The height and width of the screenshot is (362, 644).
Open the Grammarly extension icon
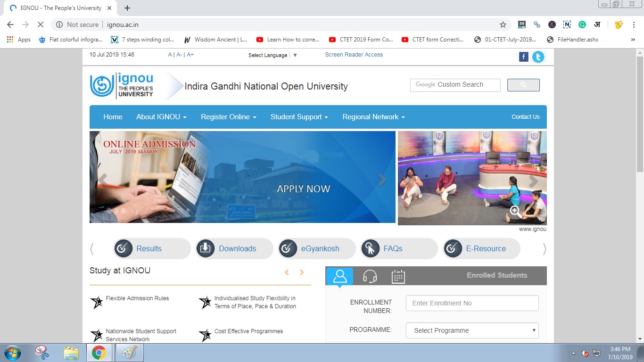[582, 25]
